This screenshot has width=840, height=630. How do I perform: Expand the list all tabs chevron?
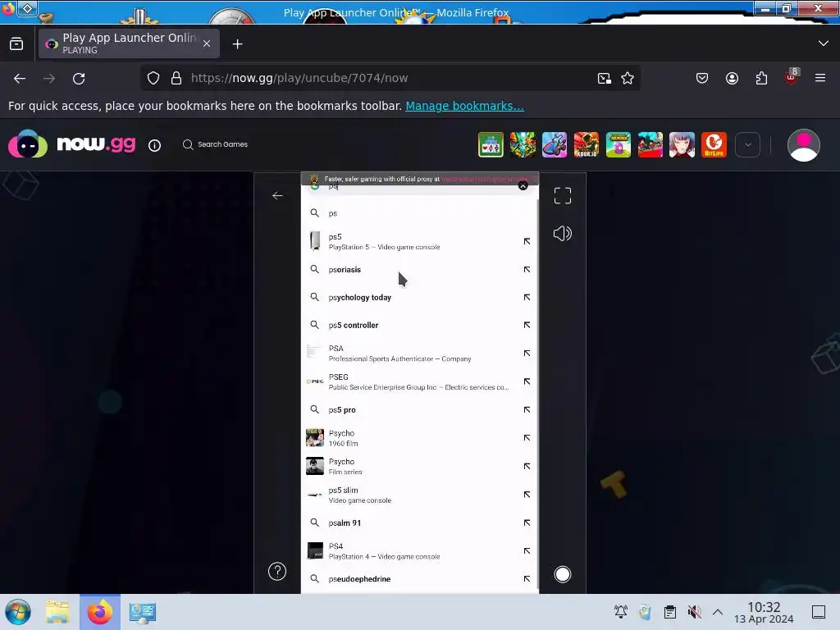point(823,43)
